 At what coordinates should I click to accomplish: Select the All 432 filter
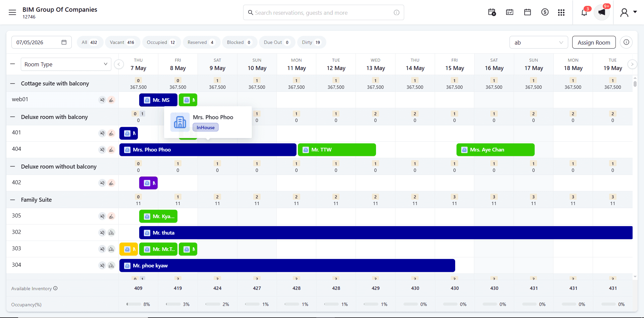tap(90, 42)
